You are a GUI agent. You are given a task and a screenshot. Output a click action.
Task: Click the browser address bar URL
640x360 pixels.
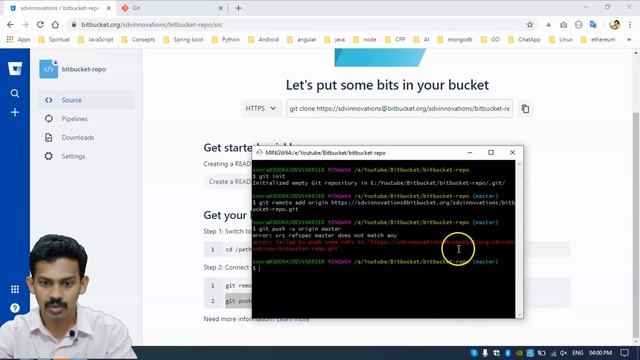point(152,25)
